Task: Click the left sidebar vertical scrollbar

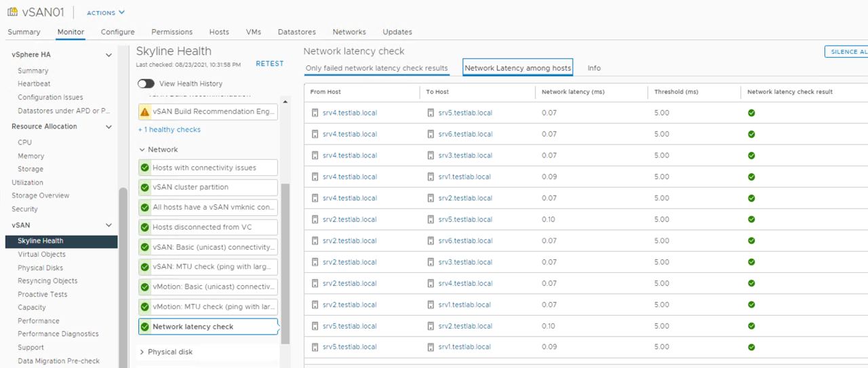Action: (x=123, y=277)
